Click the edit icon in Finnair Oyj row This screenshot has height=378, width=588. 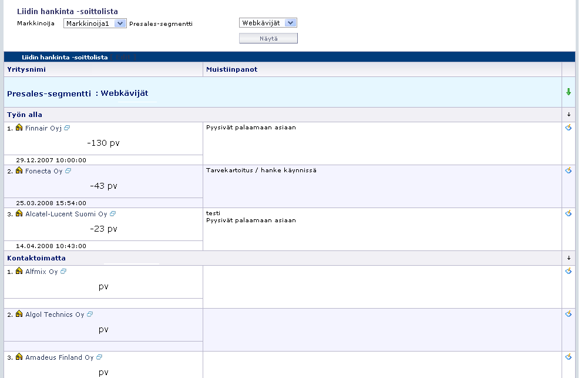pyautogui.click(x=569, y=128)
